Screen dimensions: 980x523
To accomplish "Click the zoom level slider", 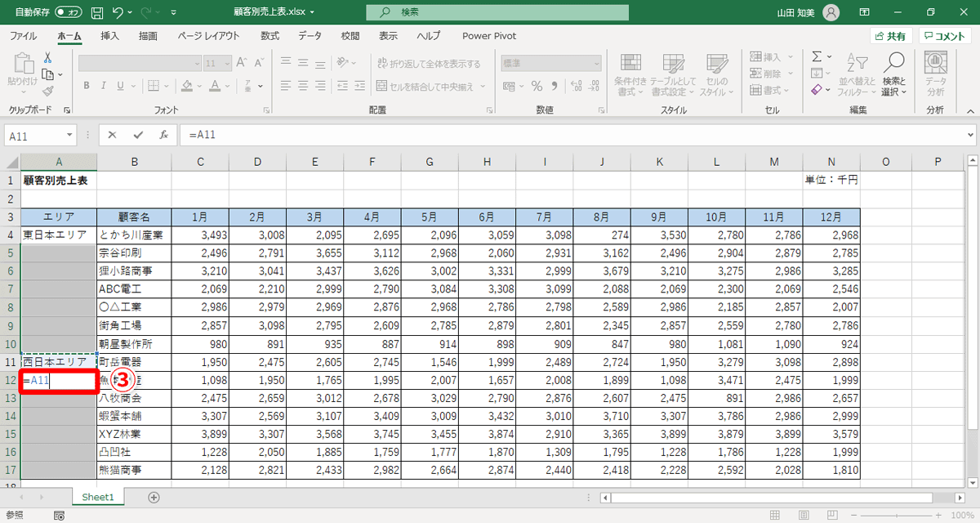I will point(897,516).
